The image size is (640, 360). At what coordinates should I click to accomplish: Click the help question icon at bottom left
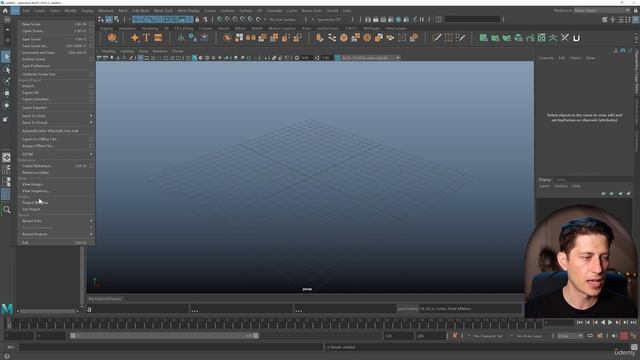point(7,356)
